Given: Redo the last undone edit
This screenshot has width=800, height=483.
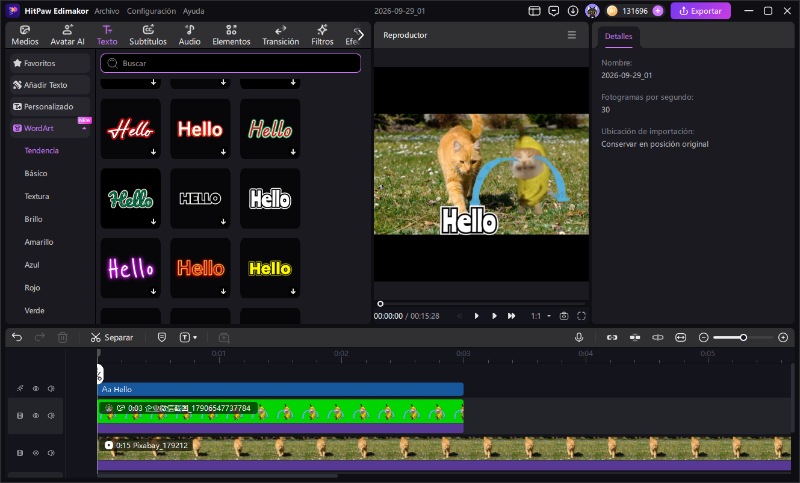Looking at the screenshot, I should 39,337.
